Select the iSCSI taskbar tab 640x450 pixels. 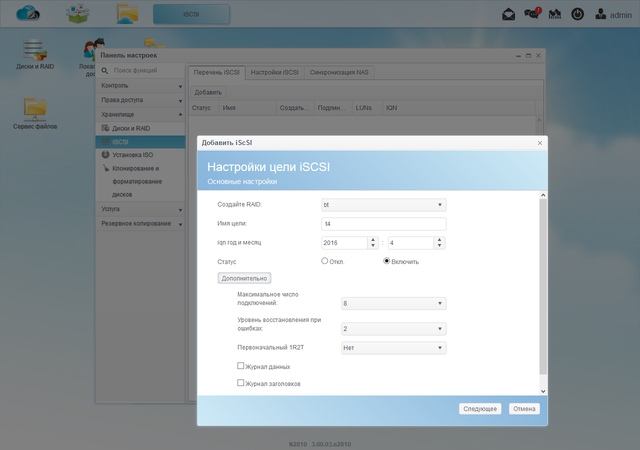click(191, 14)
